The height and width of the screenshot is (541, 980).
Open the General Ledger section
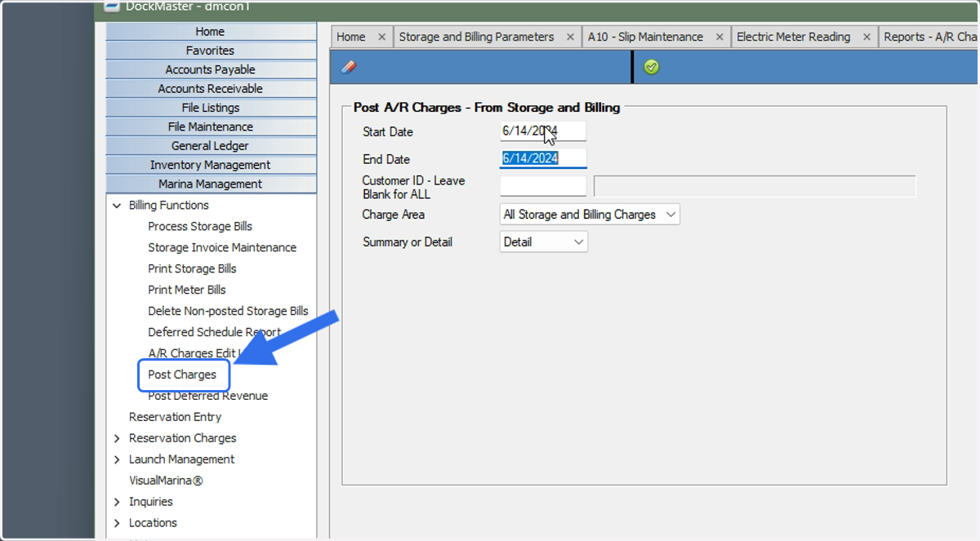pos(211,145)
